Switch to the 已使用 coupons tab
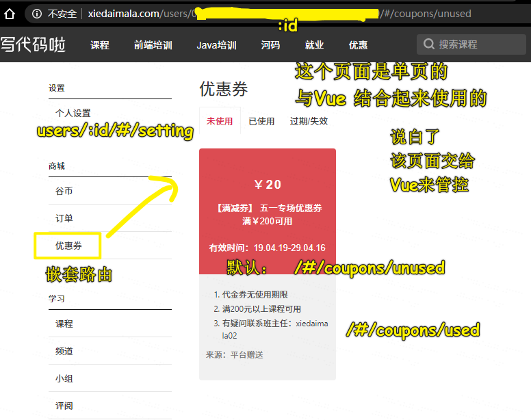This screenshot has height=420, width=531. 261,121
